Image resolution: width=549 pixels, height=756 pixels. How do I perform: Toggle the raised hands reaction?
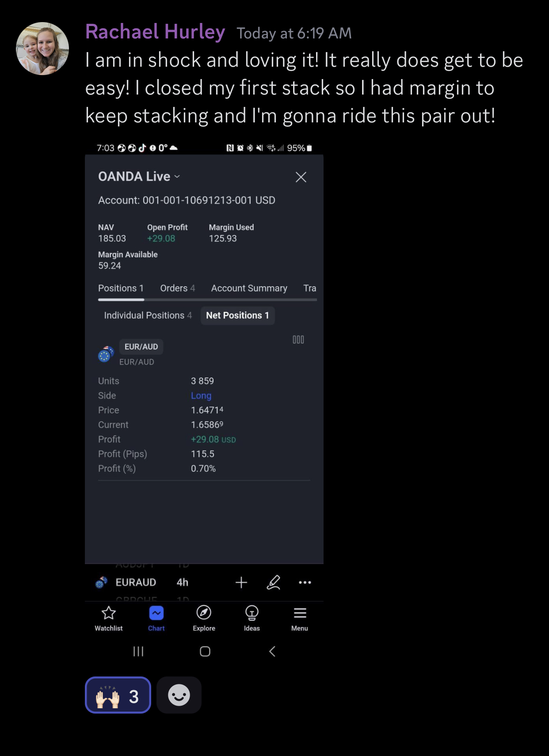(x=118, y=695)
